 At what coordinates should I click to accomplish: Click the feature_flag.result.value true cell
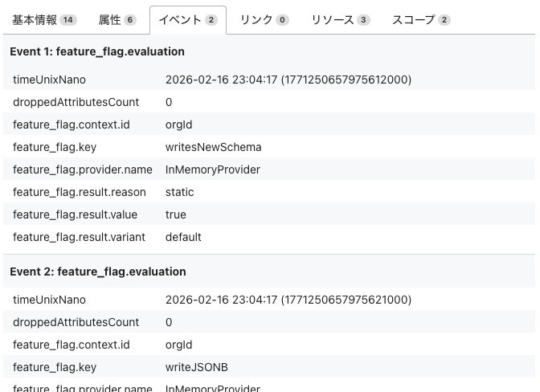tap(176, 214)
